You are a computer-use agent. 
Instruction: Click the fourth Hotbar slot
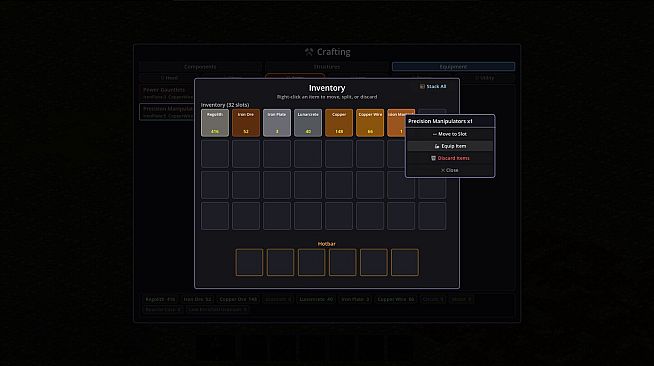click(x=342, y=262)
